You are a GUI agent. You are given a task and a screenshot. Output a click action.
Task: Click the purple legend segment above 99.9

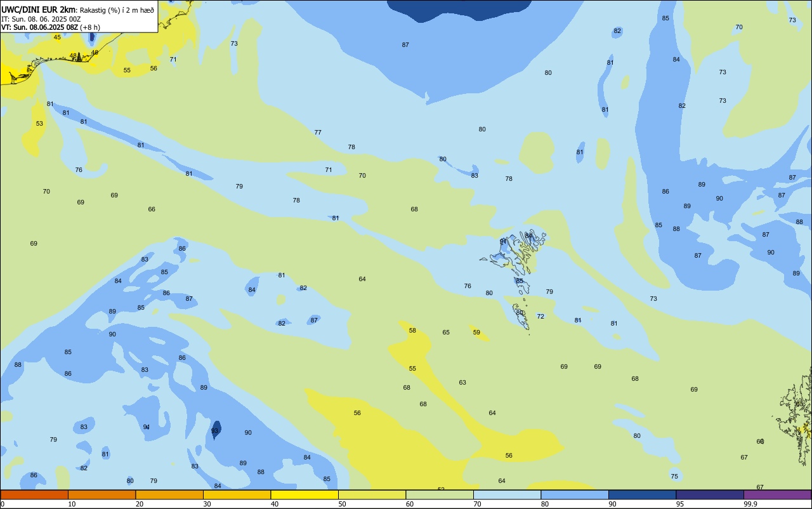777,494
